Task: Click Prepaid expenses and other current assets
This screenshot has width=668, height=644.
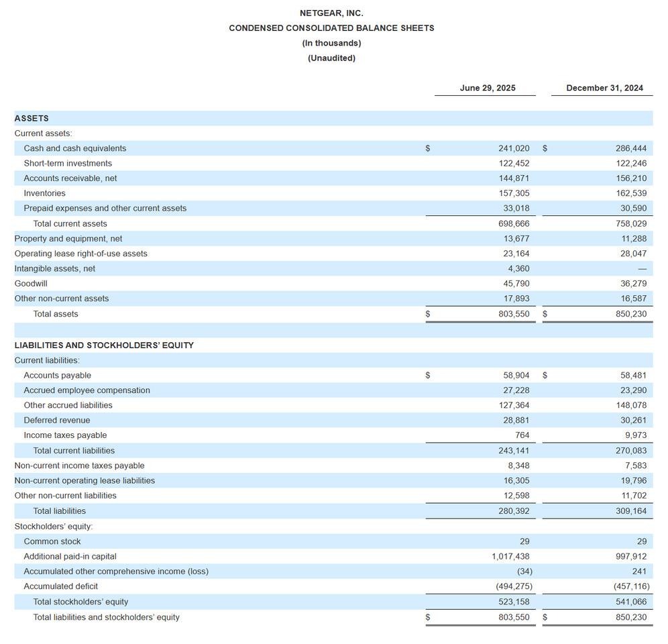Action: point(105,208)
